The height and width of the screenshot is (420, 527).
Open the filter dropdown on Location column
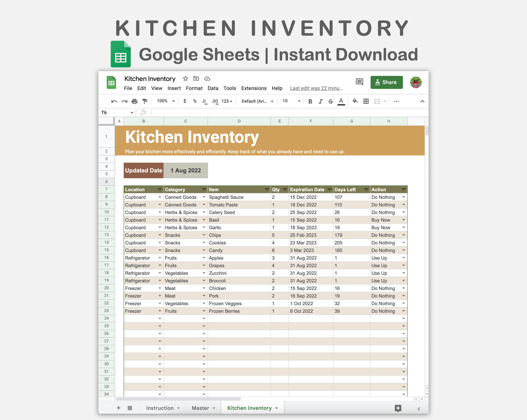tap(159, 189)
